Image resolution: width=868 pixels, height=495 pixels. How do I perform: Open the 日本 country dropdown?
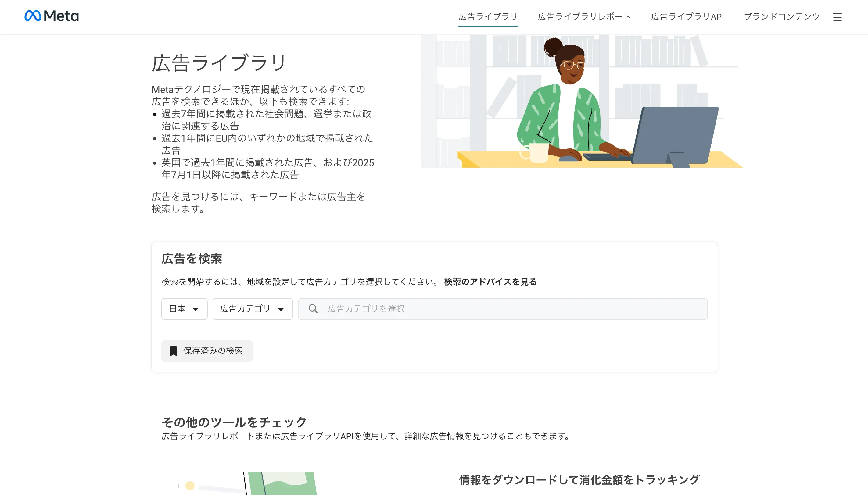[184, 309]
